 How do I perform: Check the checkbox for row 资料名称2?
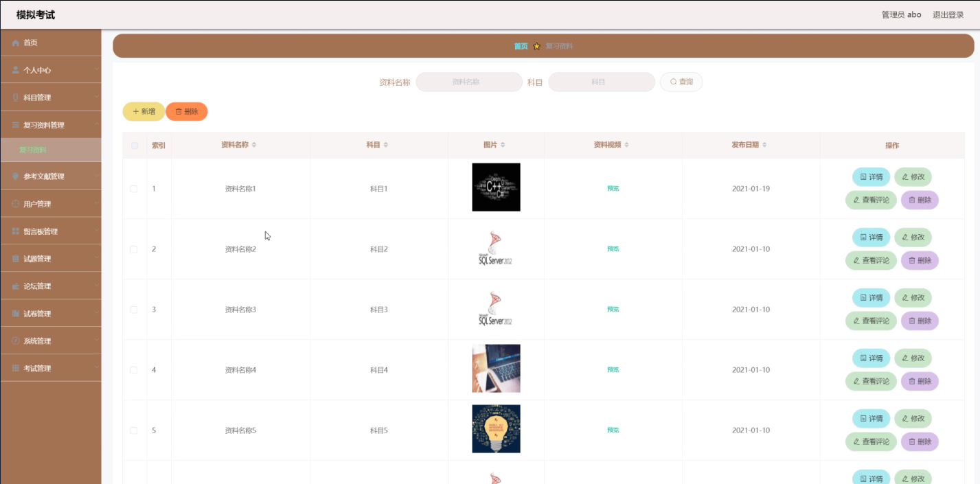pyautogui.click(x=134, y=249)
